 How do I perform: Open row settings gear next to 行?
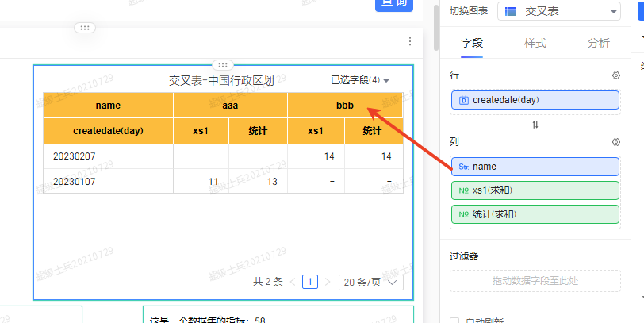(615, 75)
